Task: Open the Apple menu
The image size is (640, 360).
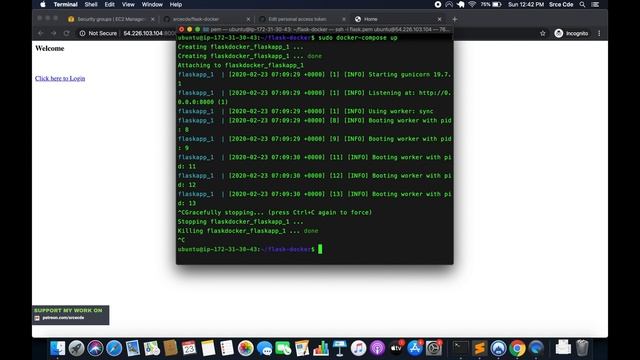Action: (x=43, y=4)
